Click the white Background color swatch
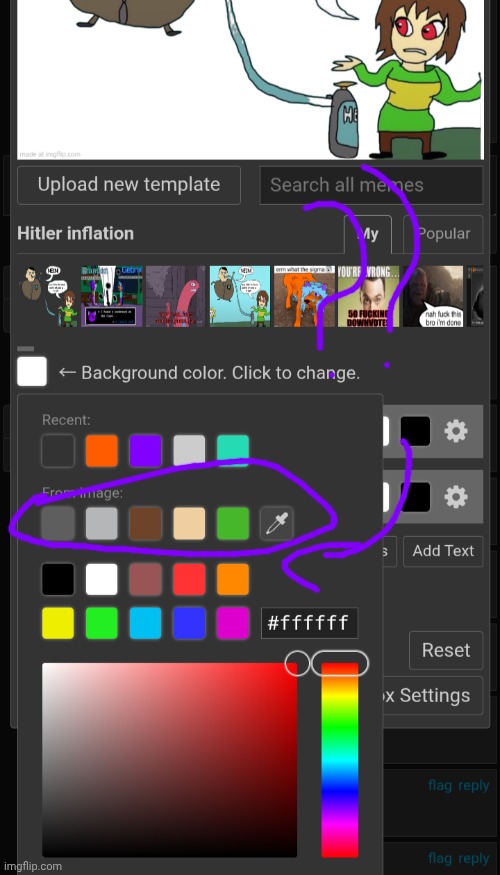The image size is (500, 875). pos(32,372)
